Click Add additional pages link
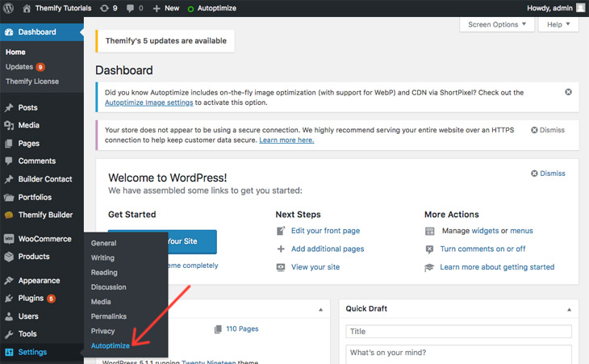 (328, 249)
